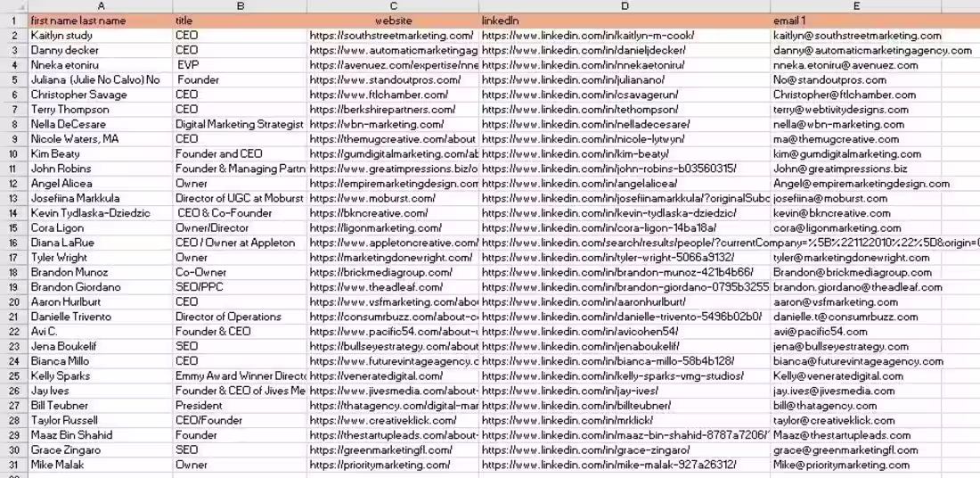Select the cell 'Angel Alicea'
The height and width of the screenshot is (478, 980).
click(x=101, y=184)
